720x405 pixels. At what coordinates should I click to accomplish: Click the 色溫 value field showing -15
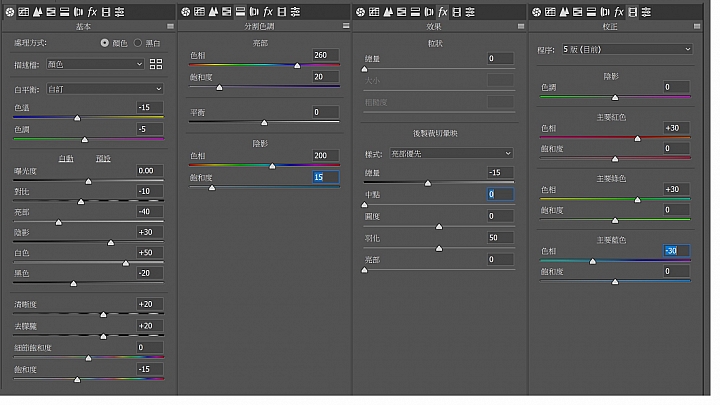[150, 107]
